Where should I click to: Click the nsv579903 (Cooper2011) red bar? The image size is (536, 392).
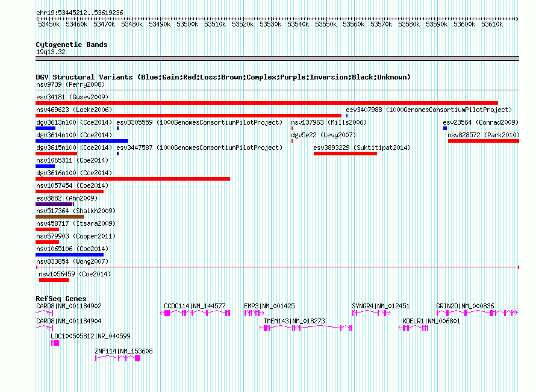[47, 242]
